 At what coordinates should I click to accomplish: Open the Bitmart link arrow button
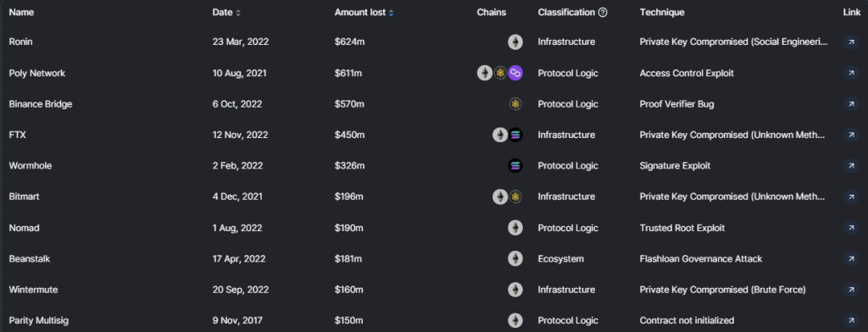coord(851,196)
